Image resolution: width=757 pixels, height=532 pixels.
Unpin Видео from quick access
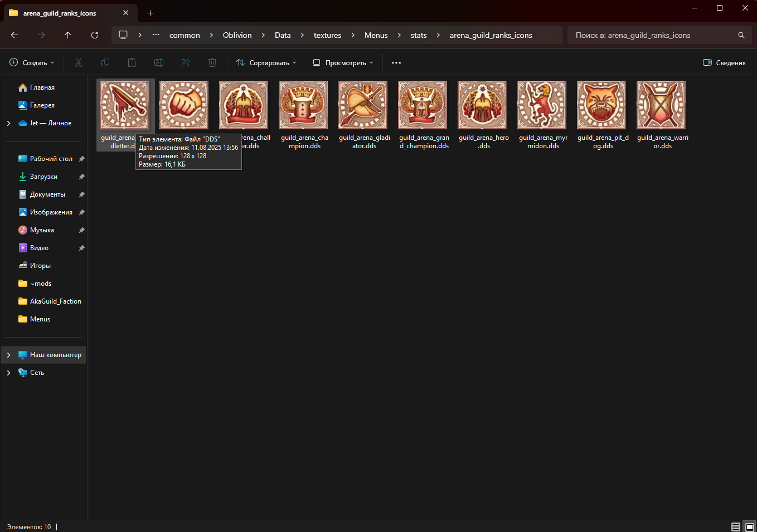point(81,248)
